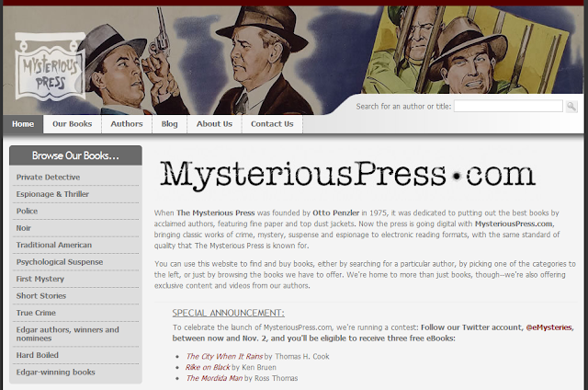Open the Our Books tab
Image resolution: width=588 pixels, height=390 pixels.
[72, 124]
